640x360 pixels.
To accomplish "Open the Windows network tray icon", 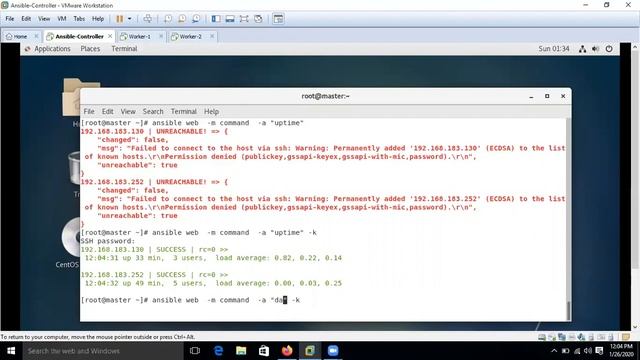I will 577,351.
